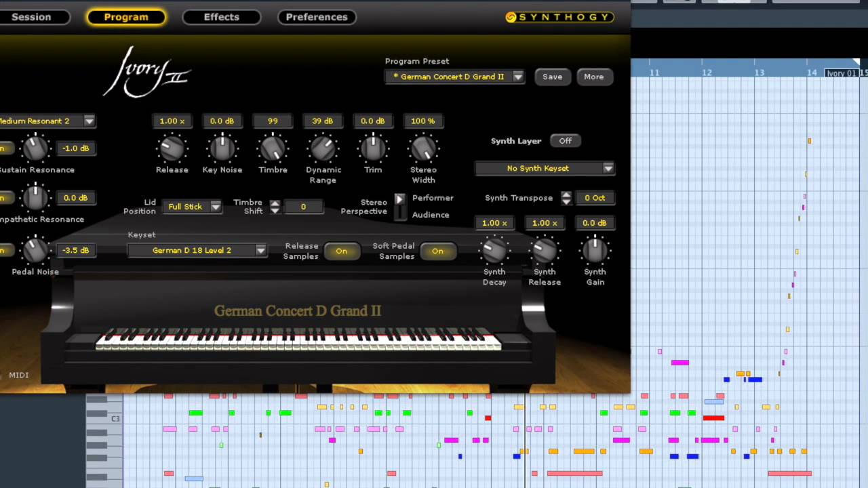Click the Timbre Shift value 0
The height and width of the screenshot is (488, 868).
pos(303,207)
